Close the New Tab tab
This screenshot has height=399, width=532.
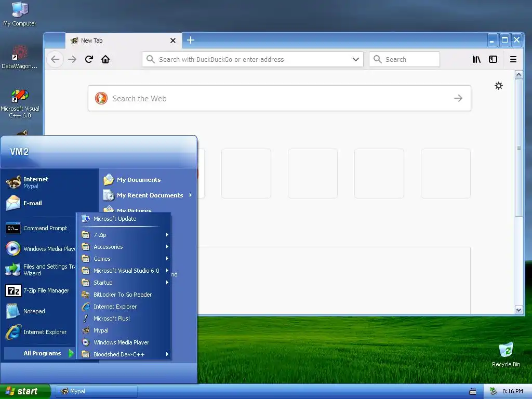click(x=172, y=41)
